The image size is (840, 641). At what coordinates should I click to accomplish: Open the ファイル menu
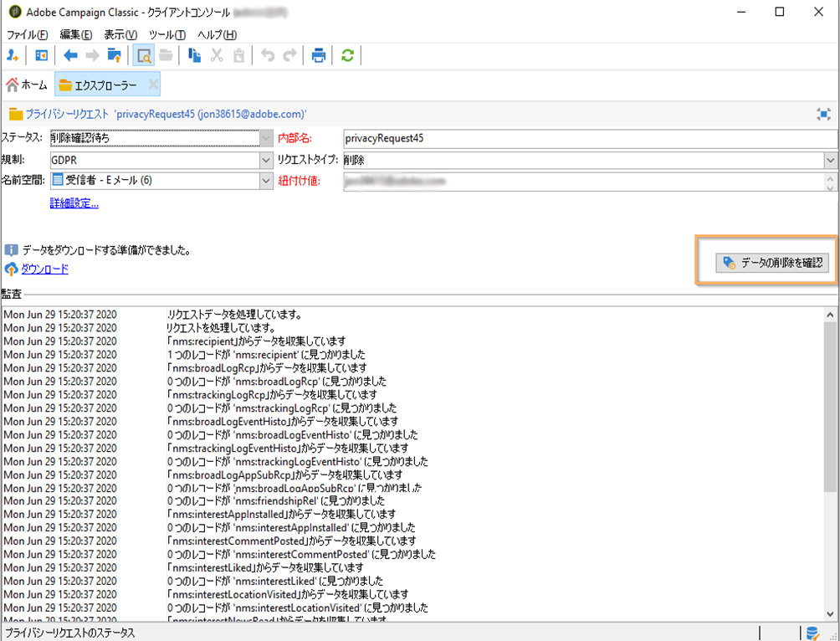pyautogui.click(x=27, y=35)
